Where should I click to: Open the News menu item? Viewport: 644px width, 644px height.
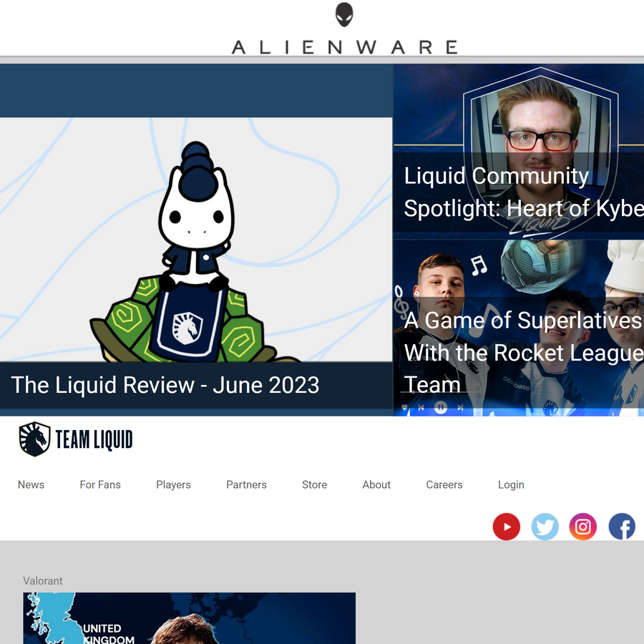pos(31,484)
